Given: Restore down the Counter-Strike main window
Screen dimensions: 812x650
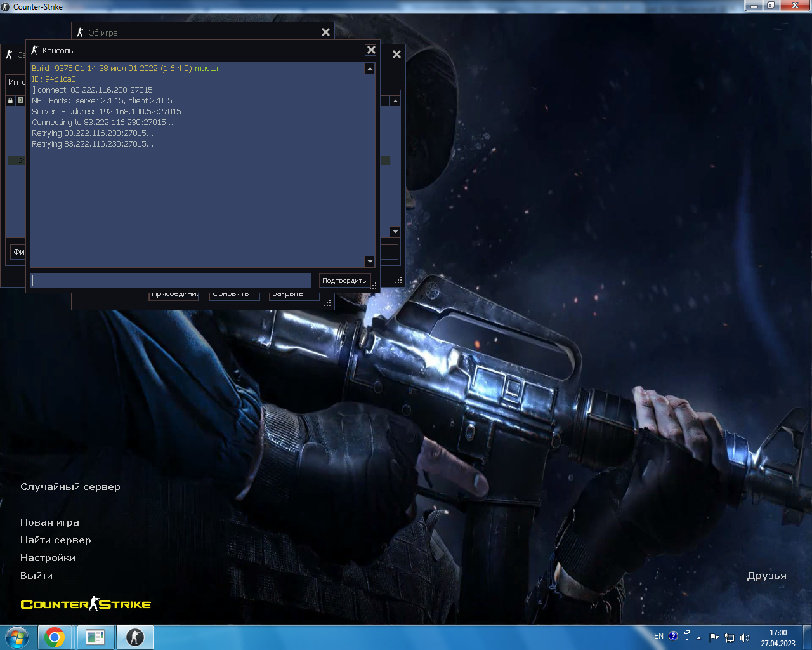Looking at the screenshot, I should (x=770, y=6).
